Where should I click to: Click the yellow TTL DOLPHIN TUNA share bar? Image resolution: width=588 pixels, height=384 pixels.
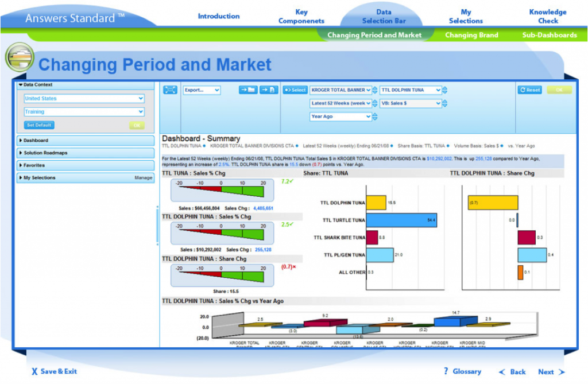coord(376,203)
